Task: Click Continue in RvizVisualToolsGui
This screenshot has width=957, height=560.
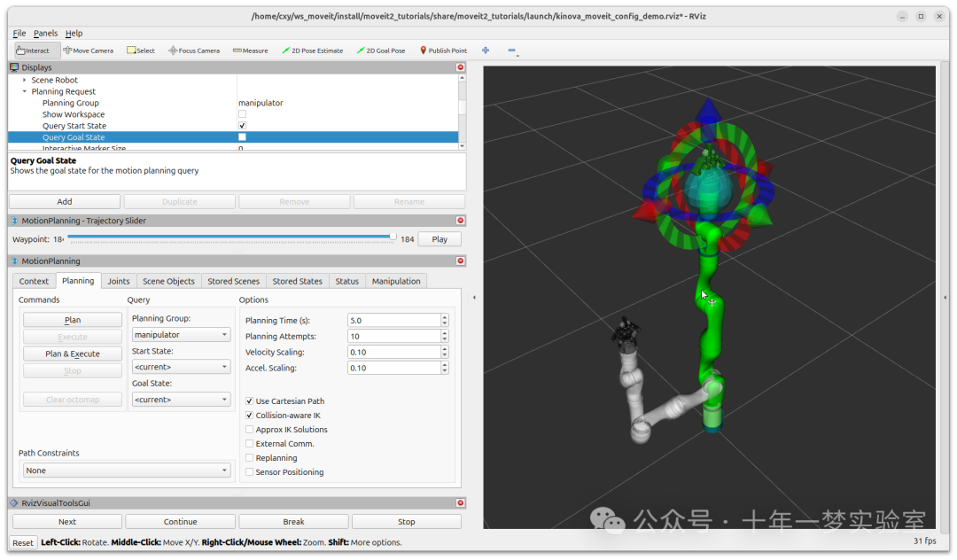Action: coord(180,522)
